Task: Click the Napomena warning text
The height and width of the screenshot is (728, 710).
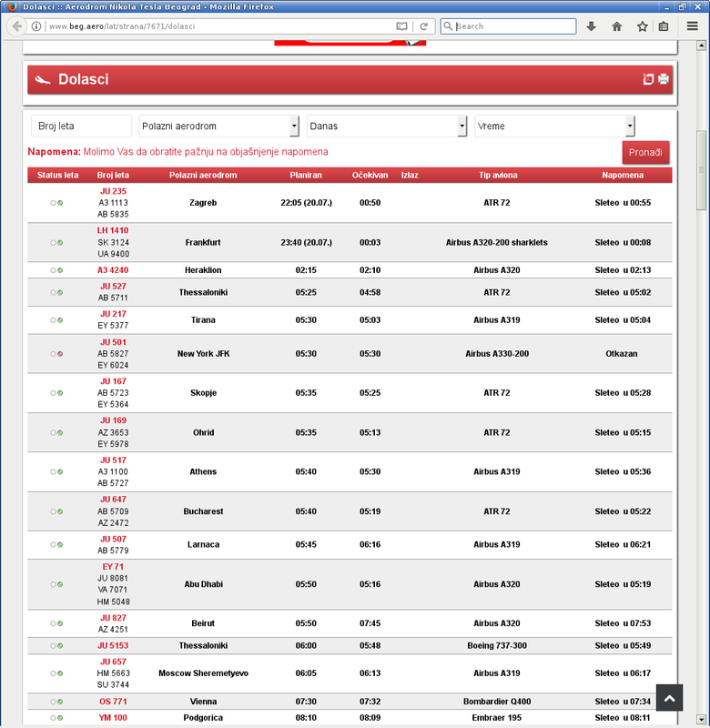Action: pos(177,152)
